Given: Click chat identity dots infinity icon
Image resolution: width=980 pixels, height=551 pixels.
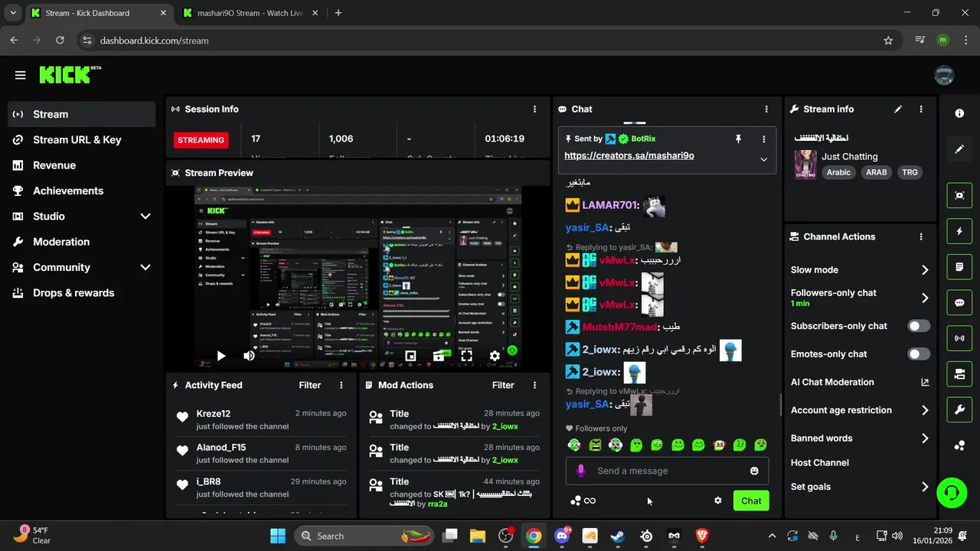Looking at the screenshot, I should click(583, 500).
